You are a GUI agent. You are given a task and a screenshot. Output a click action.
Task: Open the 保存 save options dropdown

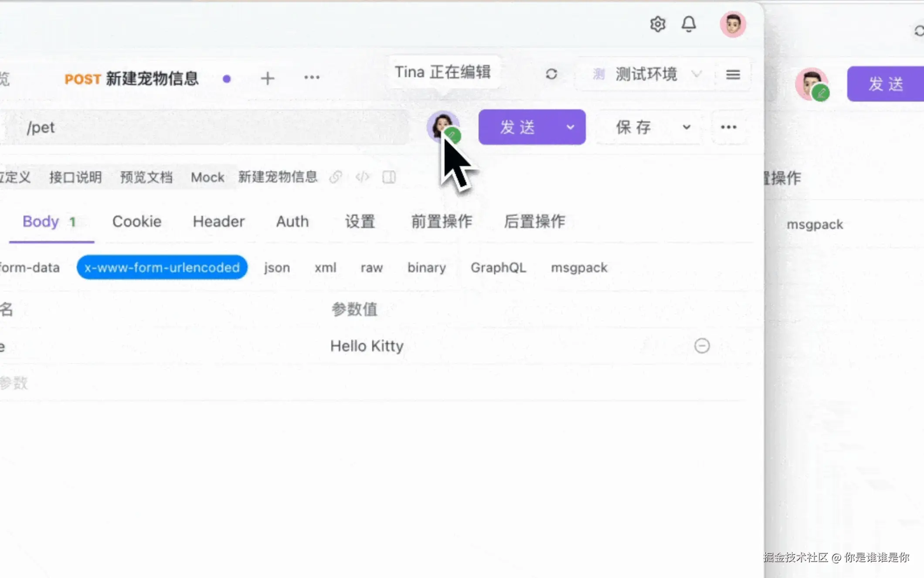[686, 127]
